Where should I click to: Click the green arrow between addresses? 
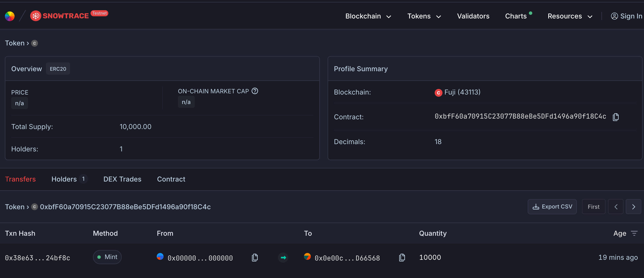(283, 257)
